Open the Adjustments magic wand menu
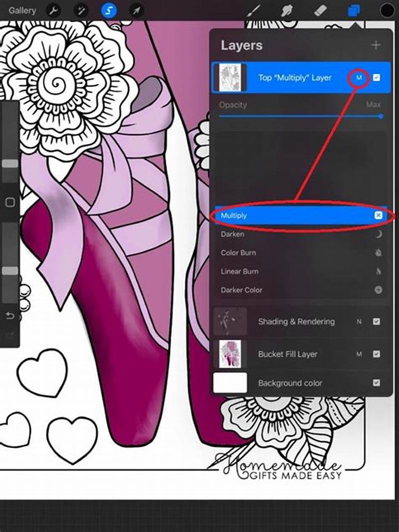This screenshot has height=532, width=399. pos(81,10)
